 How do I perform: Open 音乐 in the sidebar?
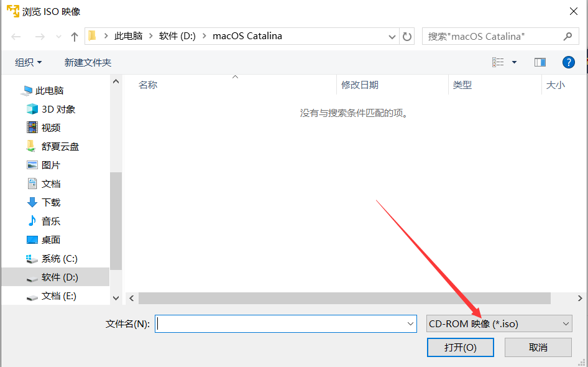coord(50,221)
